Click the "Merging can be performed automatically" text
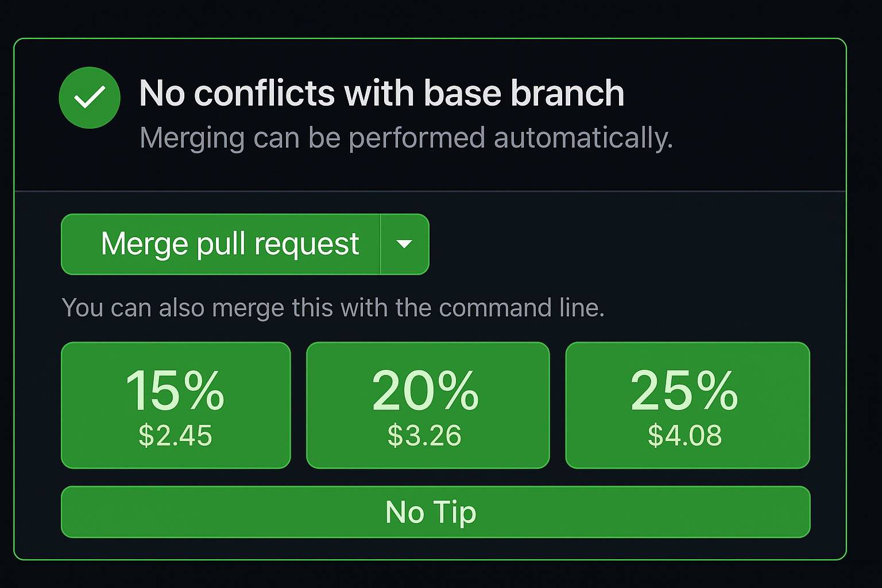 coord(405,138)
